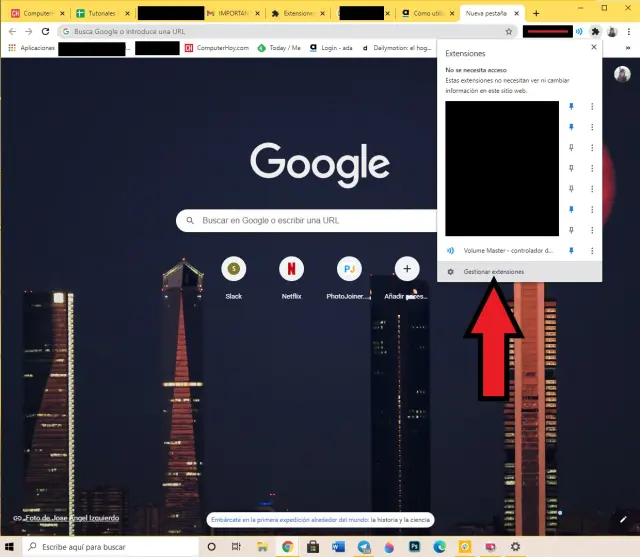640x557 pixels.
Task: Click the Volume Master icon in the toolbar
Action: coord(579,32)
